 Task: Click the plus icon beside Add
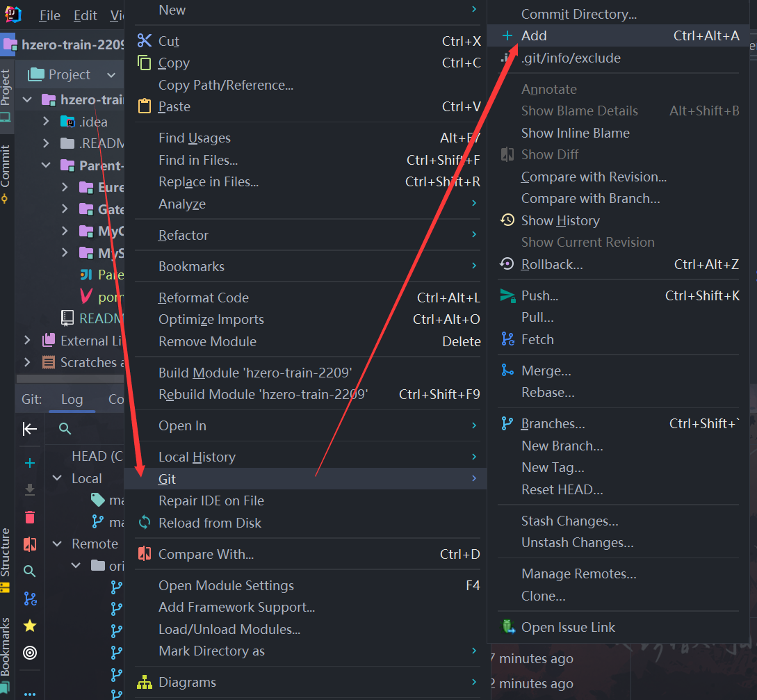(507, 35)
